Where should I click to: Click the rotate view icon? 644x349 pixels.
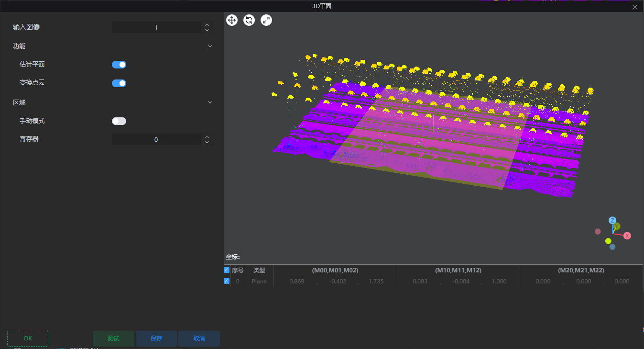[249, 20]
